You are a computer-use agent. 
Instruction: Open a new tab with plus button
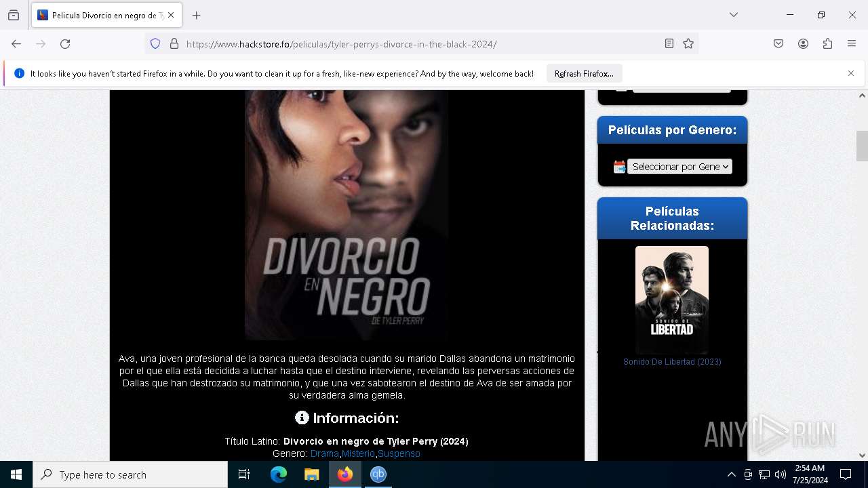point(197,15)
